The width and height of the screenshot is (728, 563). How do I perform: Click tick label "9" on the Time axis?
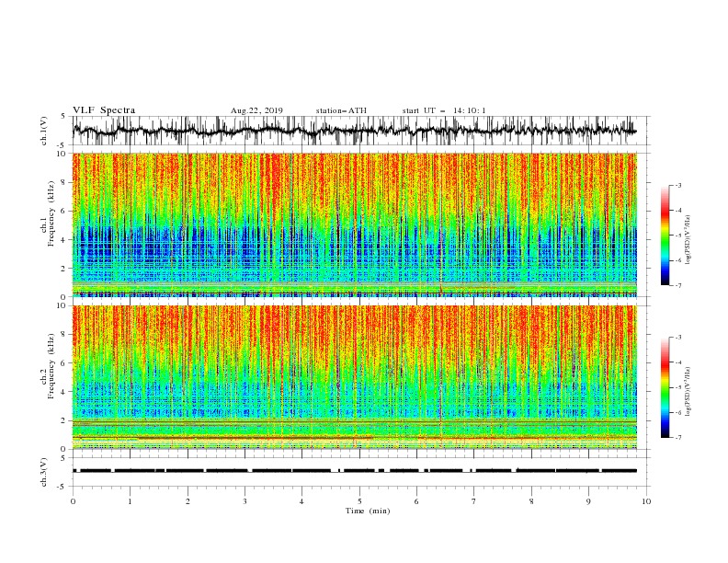[x=588, y=501]
